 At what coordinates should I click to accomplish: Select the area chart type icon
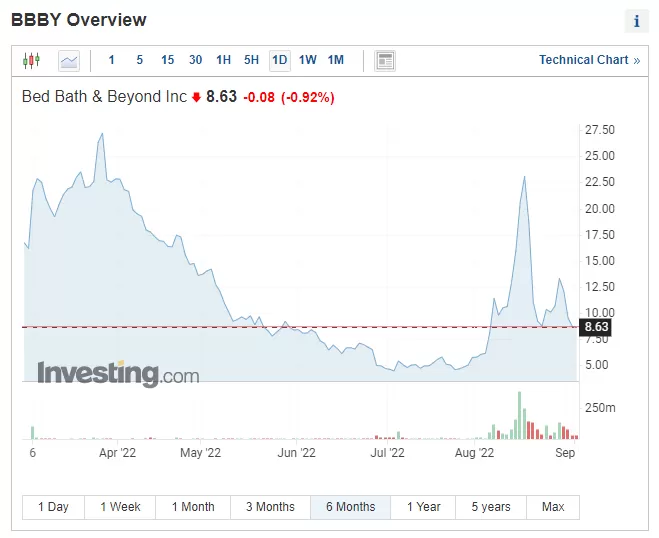(69, 61)
